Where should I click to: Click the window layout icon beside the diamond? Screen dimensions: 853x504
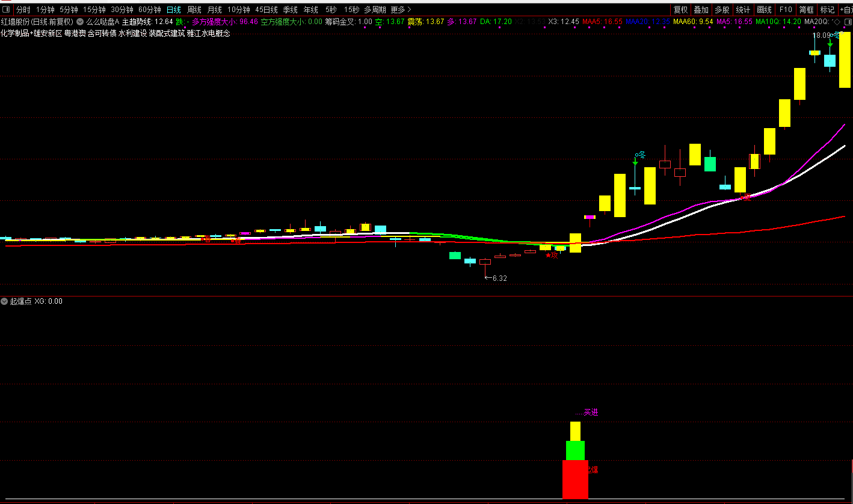[x=848, y=22]
